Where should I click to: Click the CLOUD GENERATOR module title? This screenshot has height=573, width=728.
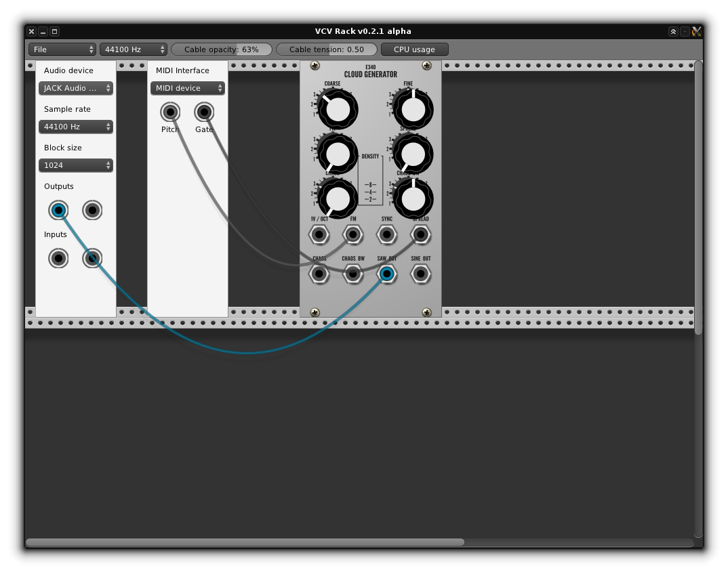click(x=371, y=75)
